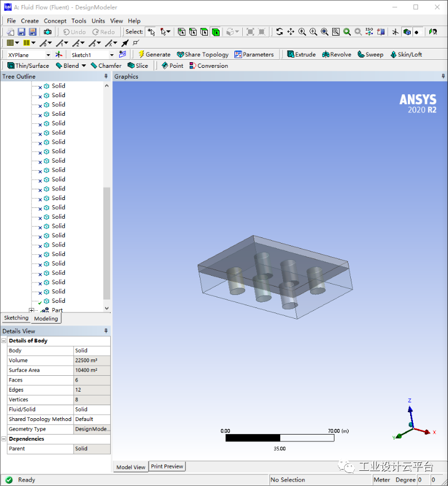Click the Look At face/plane icon
The height and width of the screenshot is (486, 448).
pyautogui.click(x=381, y=32)
